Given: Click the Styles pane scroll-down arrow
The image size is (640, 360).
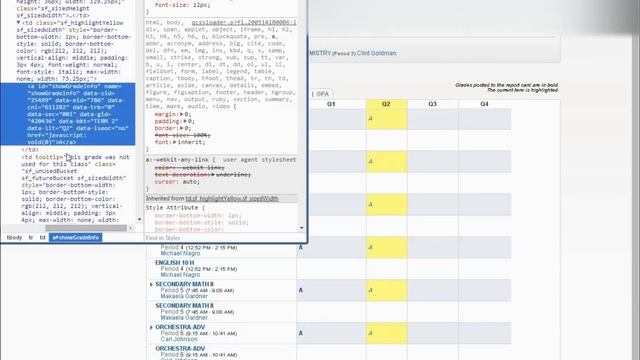Looking at the screenshot, I should tap(302, 228).
